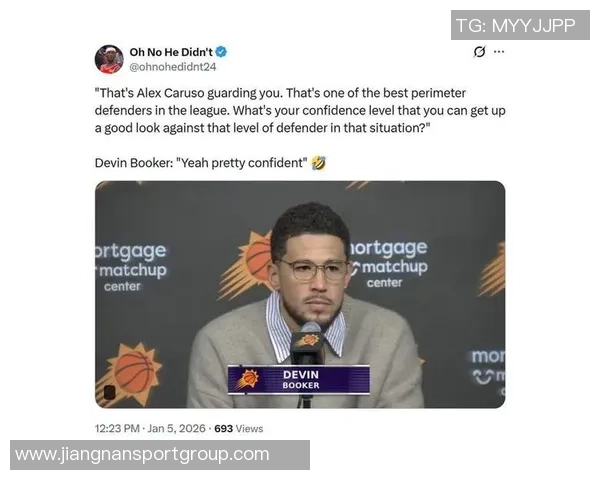Open the www.jiangnansportgroup.com watermark link
The width and height of the screenshot is (600, 480).
(160, 455)
